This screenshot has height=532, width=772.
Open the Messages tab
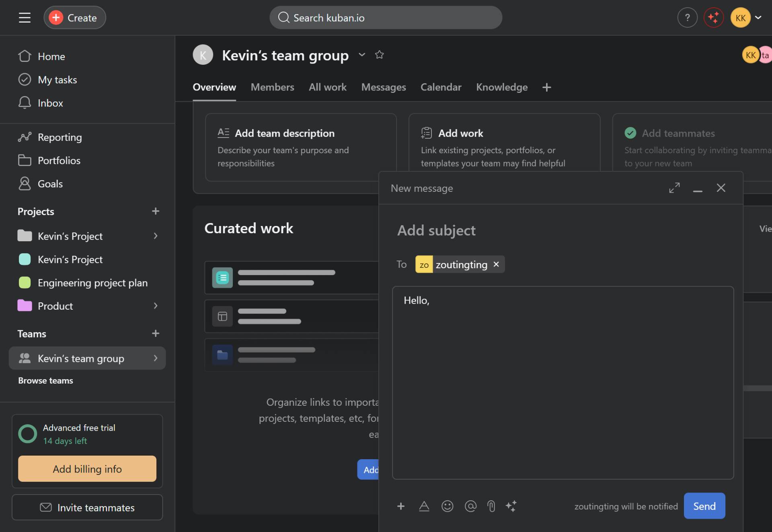point(384,87)
